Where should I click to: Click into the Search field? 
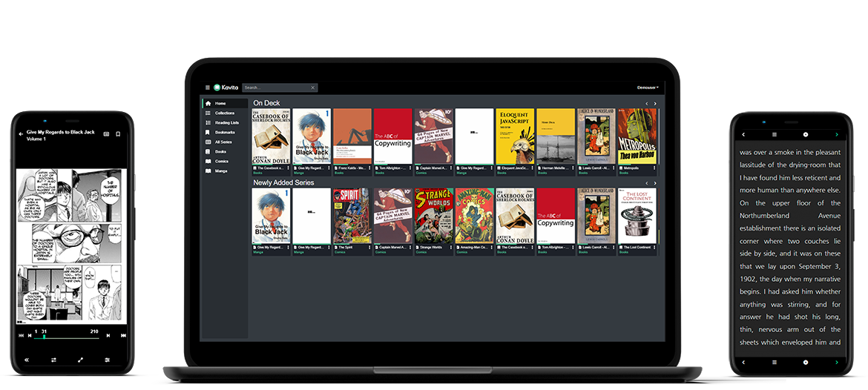click(276, 87)
